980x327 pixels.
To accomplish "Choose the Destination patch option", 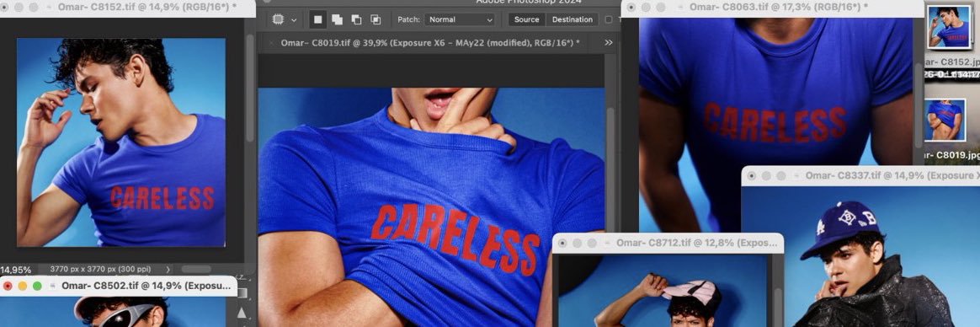I will (x=573, y=19).
